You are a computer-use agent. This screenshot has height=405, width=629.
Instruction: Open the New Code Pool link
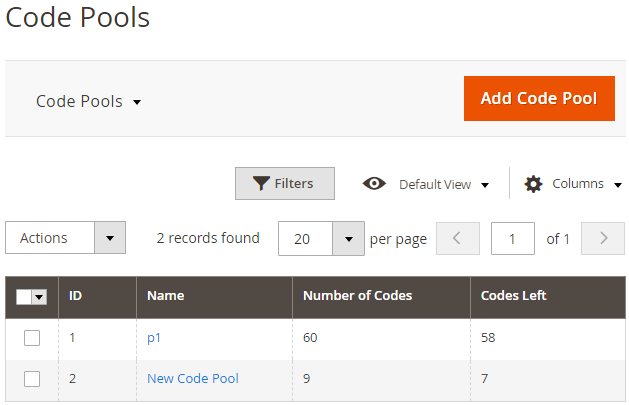coord(193,379)
